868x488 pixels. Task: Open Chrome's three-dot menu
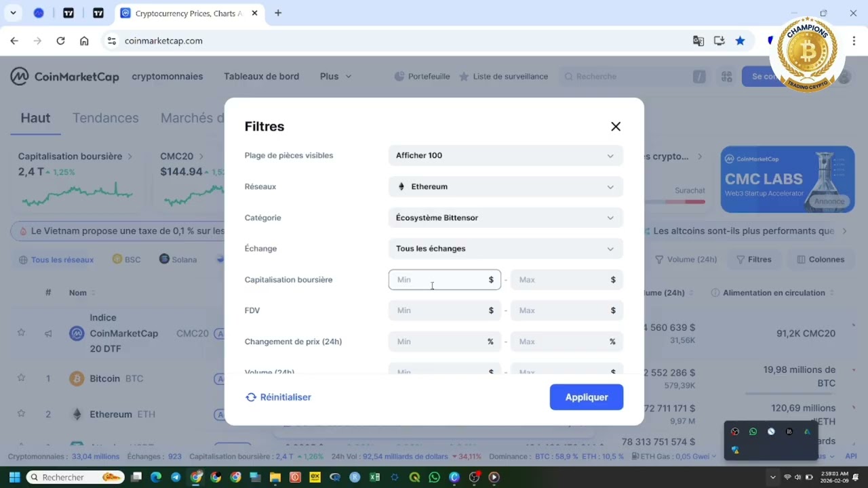[854, 41]
